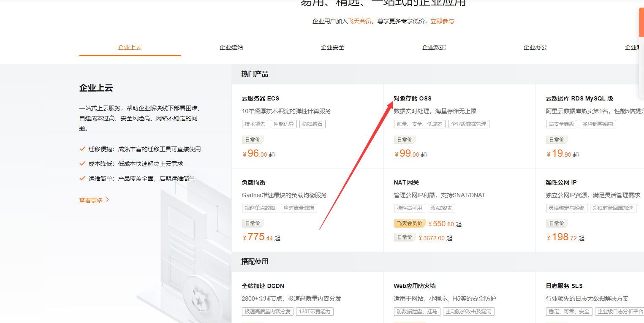The height and width of the screenshot is (323, 644).
Task: Open the NAT 网关 product title
Action: [x=406, y=182]
